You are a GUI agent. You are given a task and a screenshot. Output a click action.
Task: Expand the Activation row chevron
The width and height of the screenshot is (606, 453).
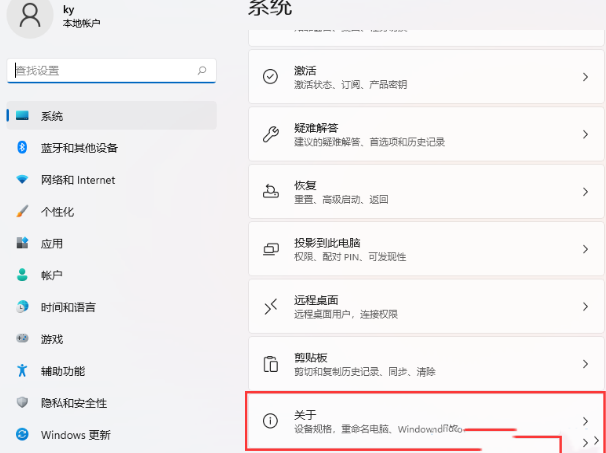tap(585, 77)
